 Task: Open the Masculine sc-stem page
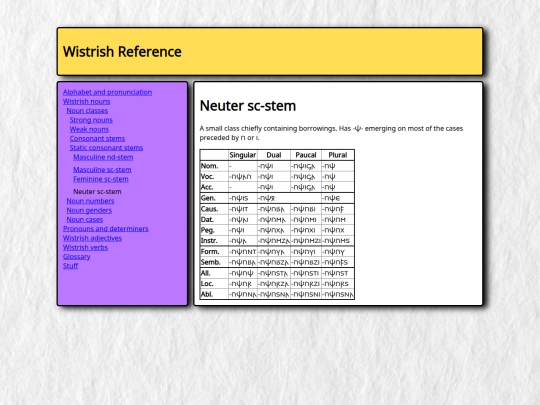pos(102,170)
